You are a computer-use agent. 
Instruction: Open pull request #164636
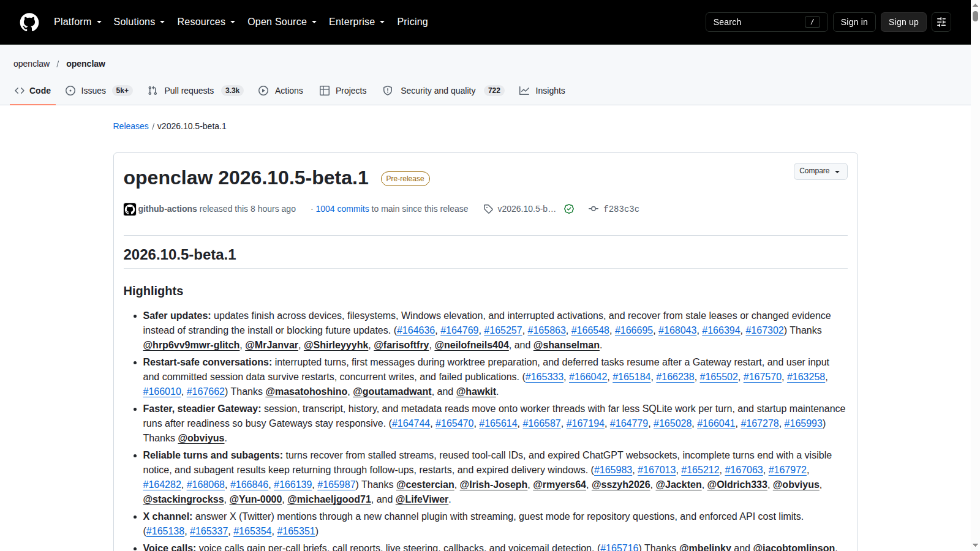pos(416,330)
